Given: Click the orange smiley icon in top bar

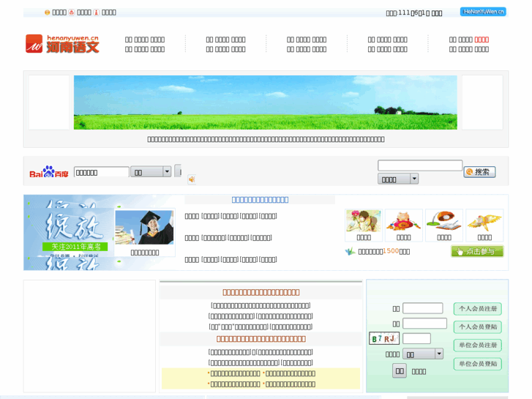Looking at the screenshot, I should 47,12.
